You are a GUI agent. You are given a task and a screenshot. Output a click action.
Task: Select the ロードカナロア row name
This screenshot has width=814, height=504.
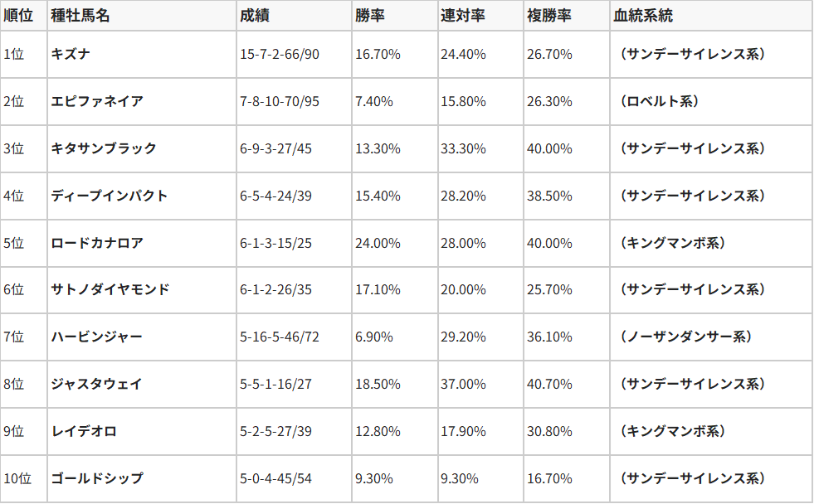(x=96, y=243)
